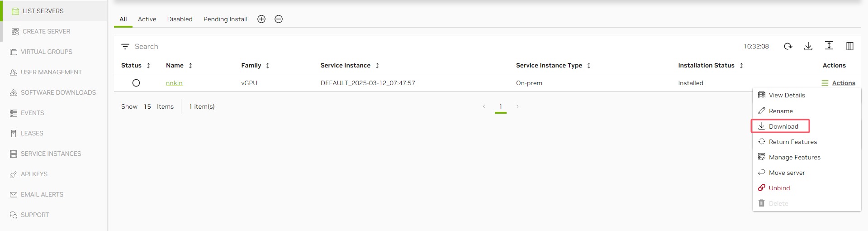Go to the next page arrow
This screenshot has height=231, width=868.
[x=517, y=106]
